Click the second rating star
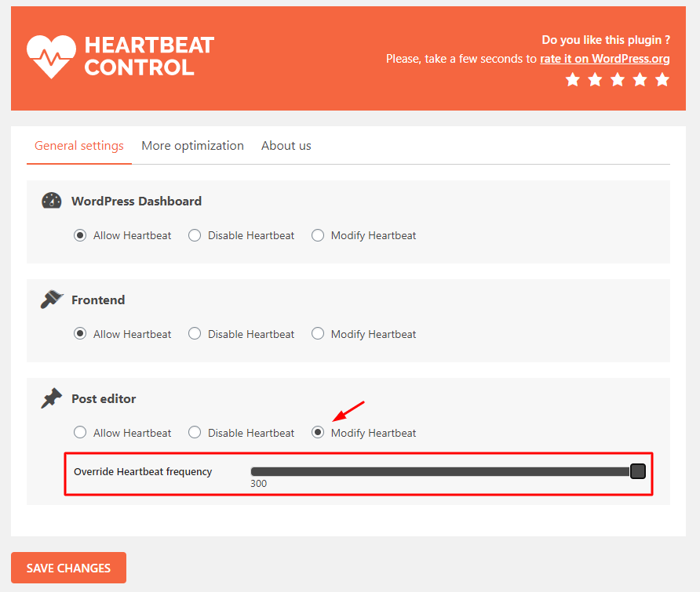Screen dimensions: 700x592 click(x=595, y=79)
